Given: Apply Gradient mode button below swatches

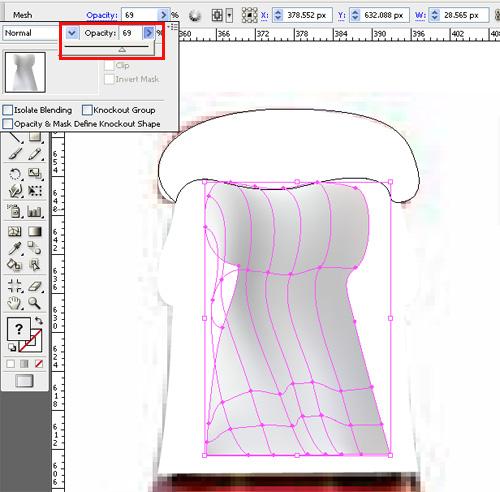Looking at the screenshot, I should point(24,364).
